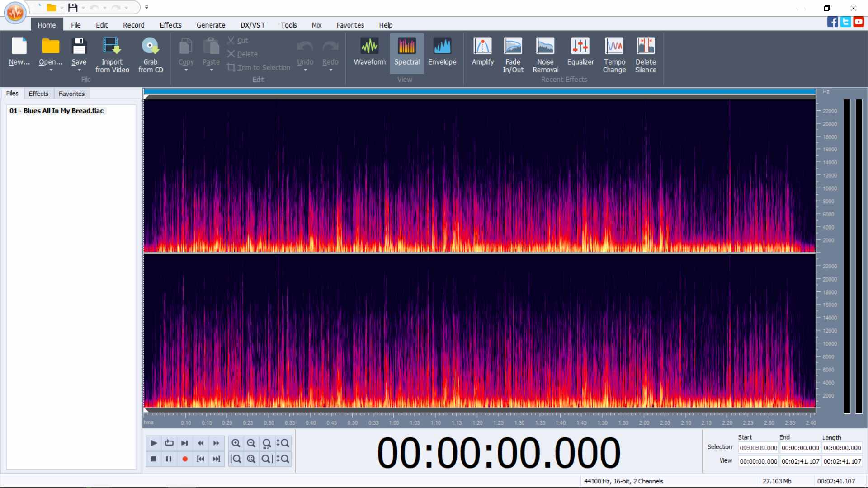Expand the Undo history dropdown in the ribbon
Image resolution: width=868 pixels, height=488 pixels.
tap(305, 70)
